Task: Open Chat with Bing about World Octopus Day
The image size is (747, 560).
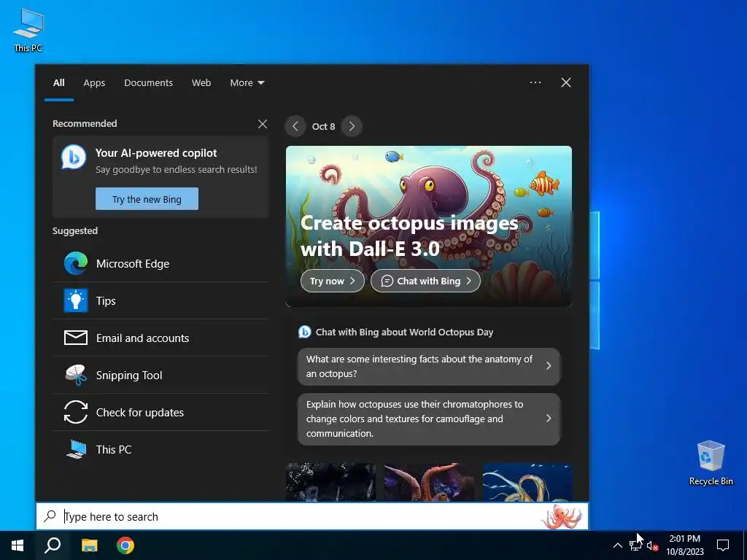Action: (396, 332)
